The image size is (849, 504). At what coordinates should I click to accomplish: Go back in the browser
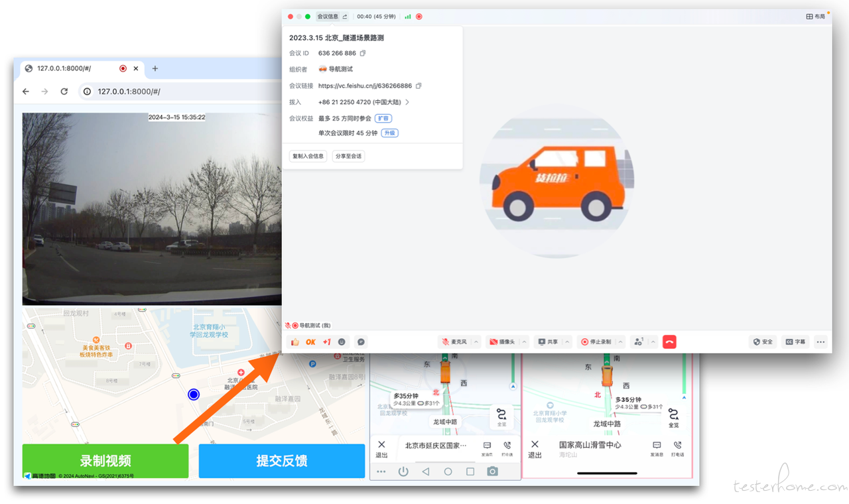26,92
